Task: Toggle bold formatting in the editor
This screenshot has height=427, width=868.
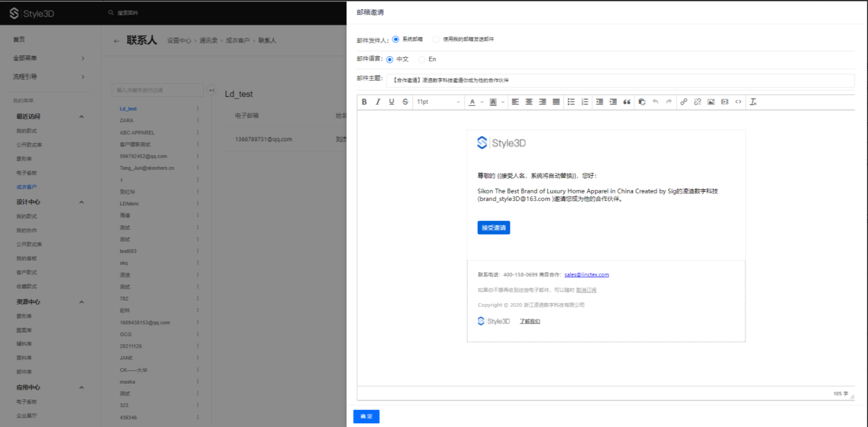Action: click(364, 102)
